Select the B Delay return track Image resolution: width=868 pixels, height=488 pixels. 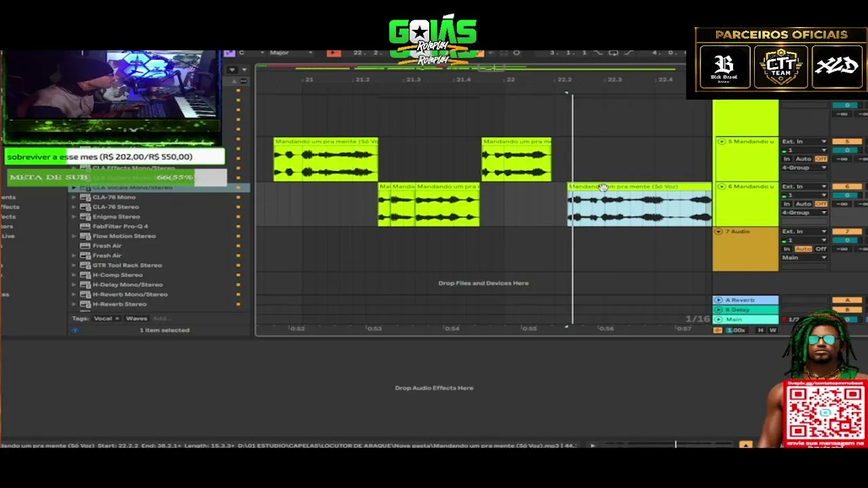[745, 310]
